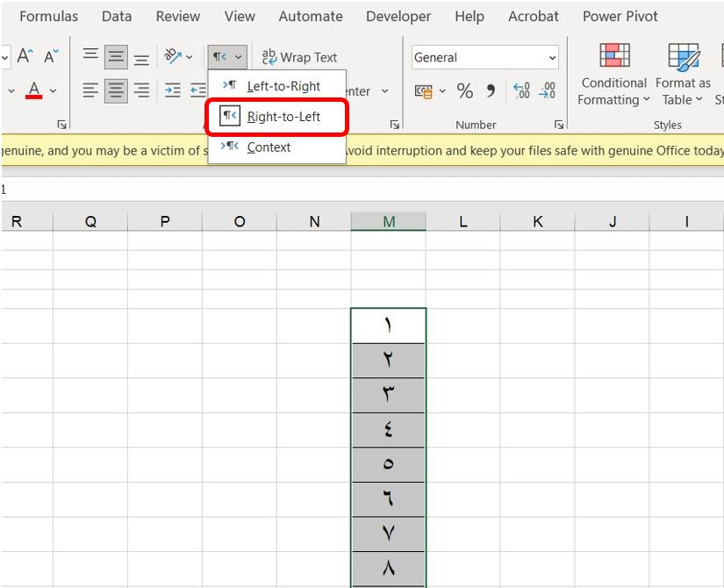Choose Left-to-Right text direction
724x588 pixels.
[277, 86]
